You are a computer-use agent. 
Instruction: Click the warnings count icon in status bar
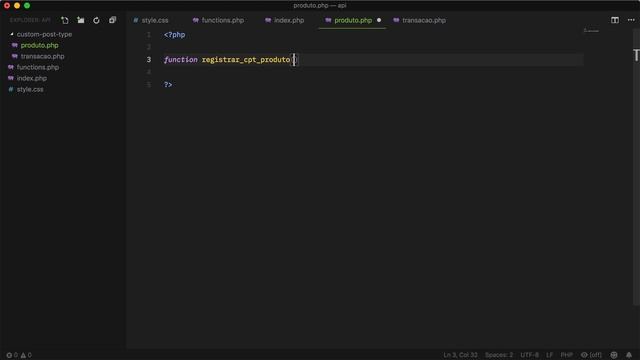(x=26, y=355)
